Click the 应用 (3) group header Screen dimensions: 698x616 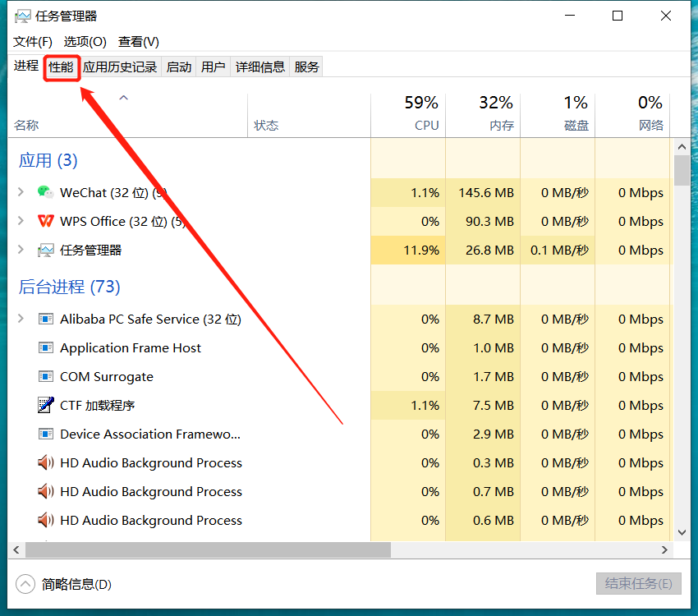[x=48, y=160]
